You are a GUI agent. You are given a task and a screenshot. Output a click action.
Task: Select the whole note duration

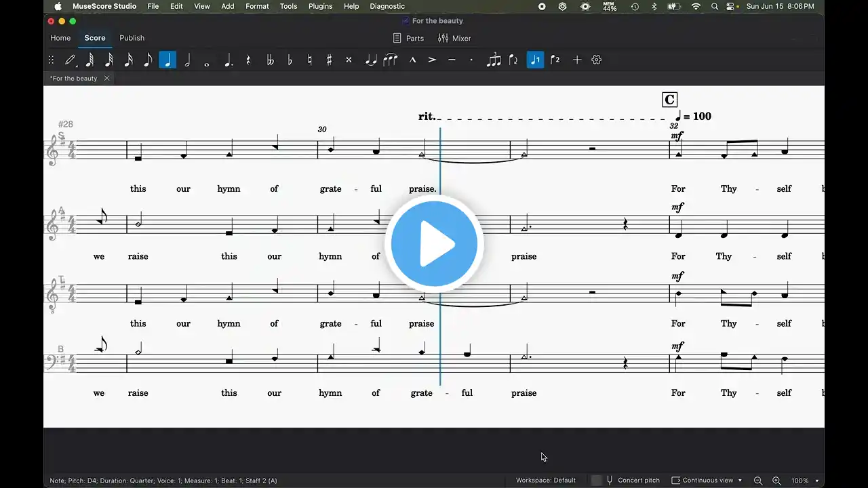tap(207, 60)
